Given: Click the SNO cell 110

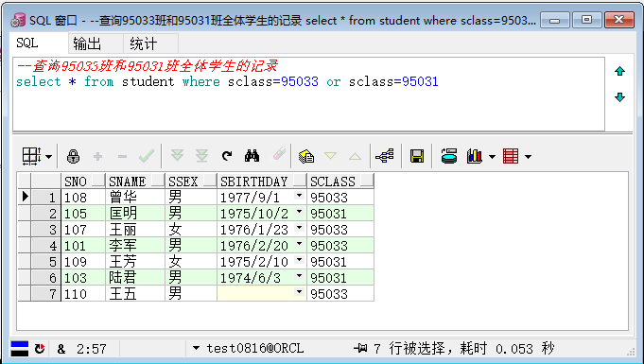Looking at the screenshot, I should [x=83, y=293].
